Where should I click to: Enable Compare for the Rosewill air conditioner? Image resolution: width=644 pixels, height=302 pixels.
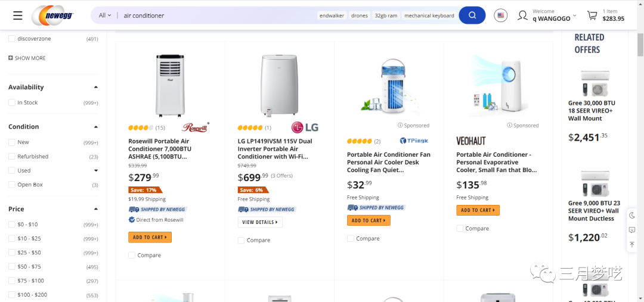[x=132, y=255]
